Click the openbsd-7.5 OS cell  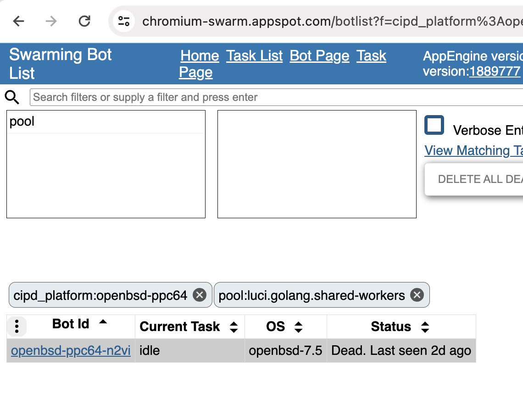(x=285, y=351)
